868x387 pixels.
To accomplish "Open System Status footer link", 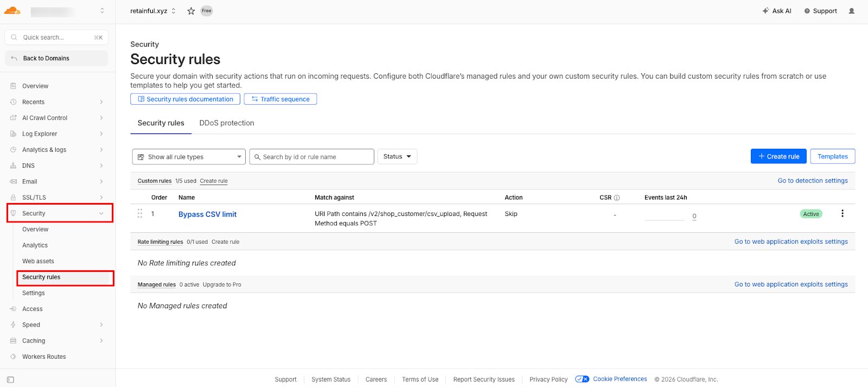I will point(331,379).
